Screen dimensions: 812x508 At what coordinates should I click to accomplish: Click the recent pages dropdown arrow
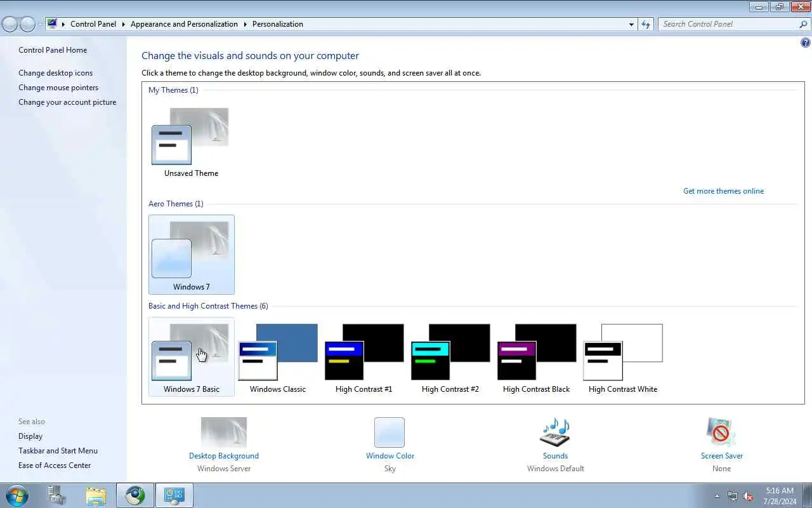(x=39, y=24)
